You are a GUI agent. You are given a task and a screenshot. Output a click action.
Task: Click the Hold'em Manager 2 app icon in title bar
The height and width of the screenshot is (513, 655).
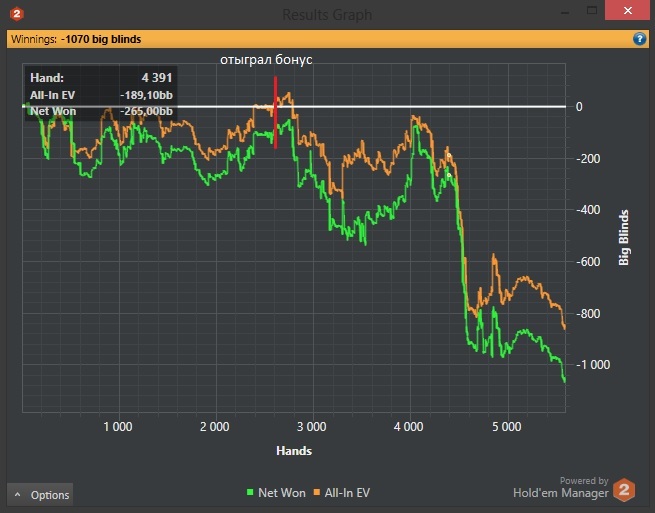(17, 14)
